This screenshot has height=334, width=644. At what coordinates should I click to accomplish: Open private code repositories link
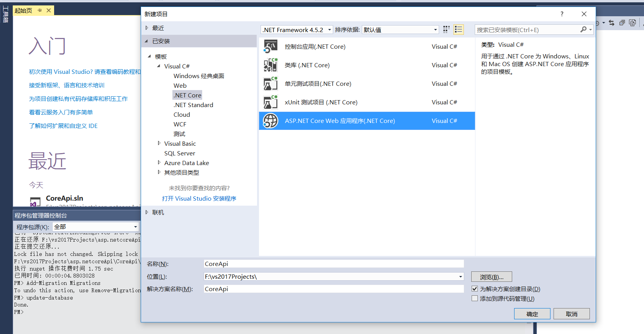click(78, 99)
